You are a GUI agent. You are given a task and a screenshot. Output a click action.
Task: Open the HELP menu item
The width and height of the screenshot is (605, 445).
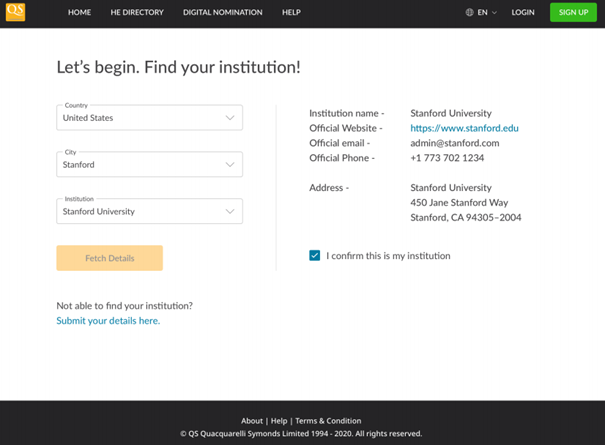[291, 13]
